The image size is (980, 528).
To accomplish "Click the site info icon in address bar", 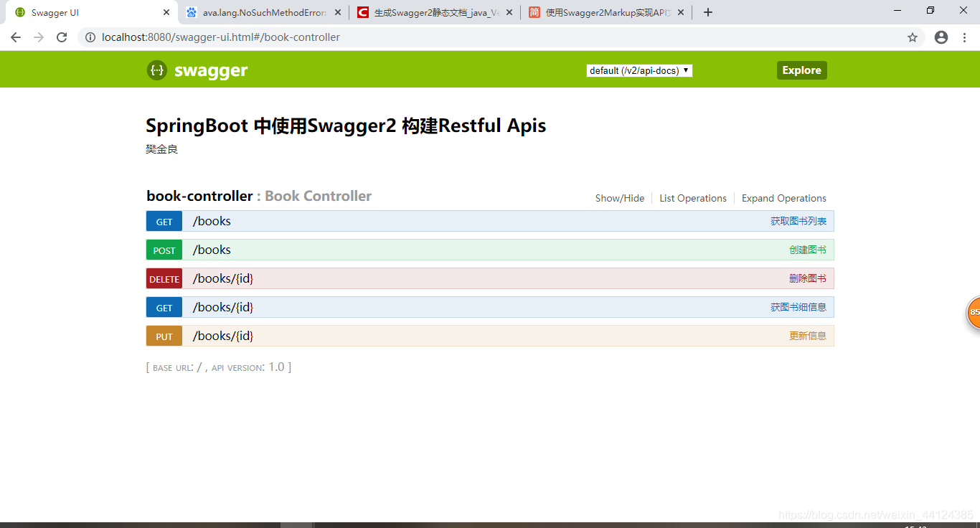I will coord(90,37).
